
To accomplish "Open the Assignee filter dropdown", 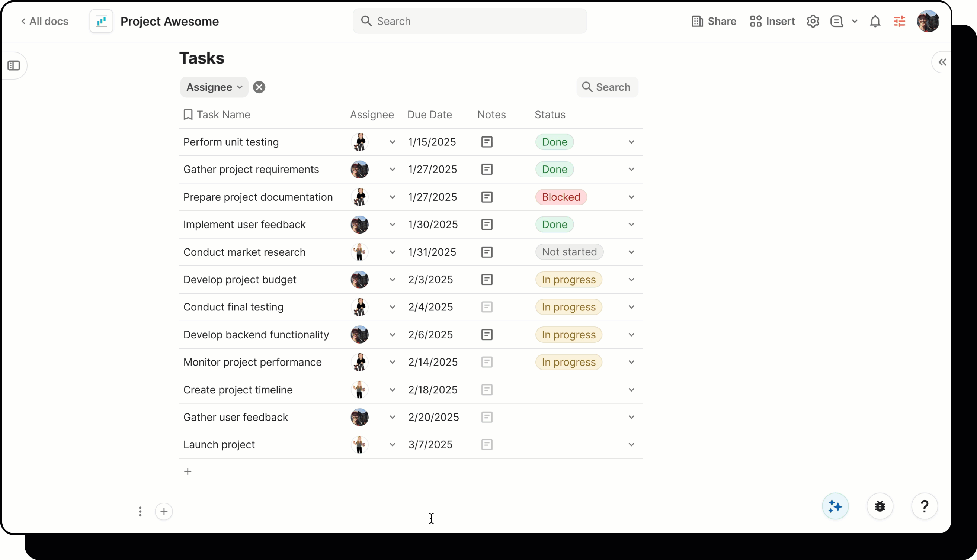I will tap(214, 87).
